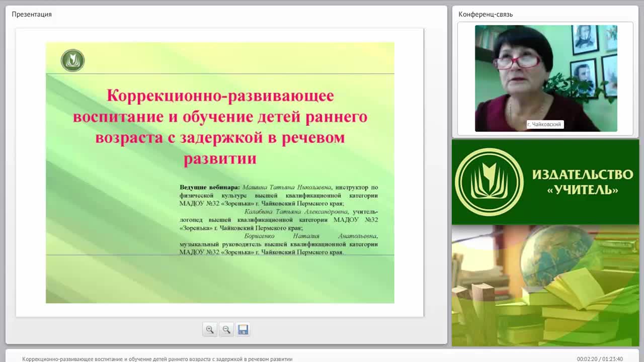Click the name Калабина Татьяна Александровна

pos(296,212)
